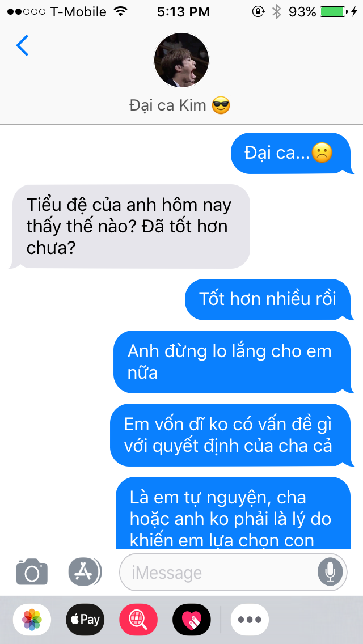The image size is (363, 644).
Task: Tap the "Tốt hơn nhiều rồi" bubble
Action: point(269,299)
